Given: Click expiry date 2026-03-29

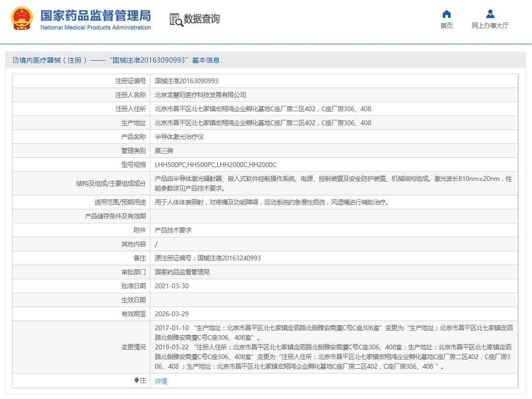Looking at the screenshot, I should tap(172, 314).
